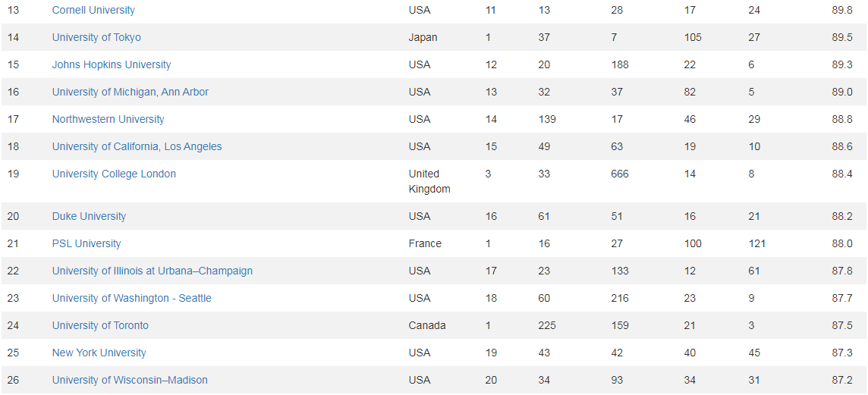Viewport: 868px width, 395px height.
Task: Open the Cornell University link
Action: tap(93, 10)
